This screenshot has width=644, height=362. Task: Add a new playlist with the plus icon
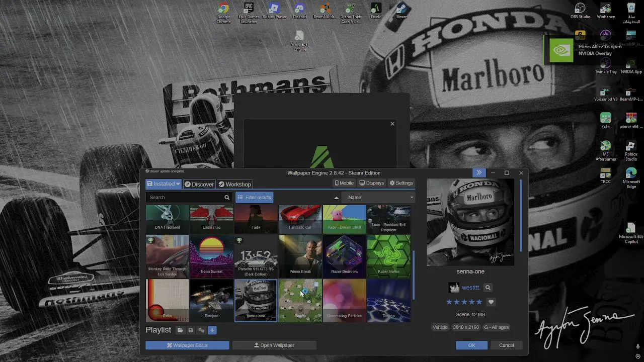pos(212,330)
